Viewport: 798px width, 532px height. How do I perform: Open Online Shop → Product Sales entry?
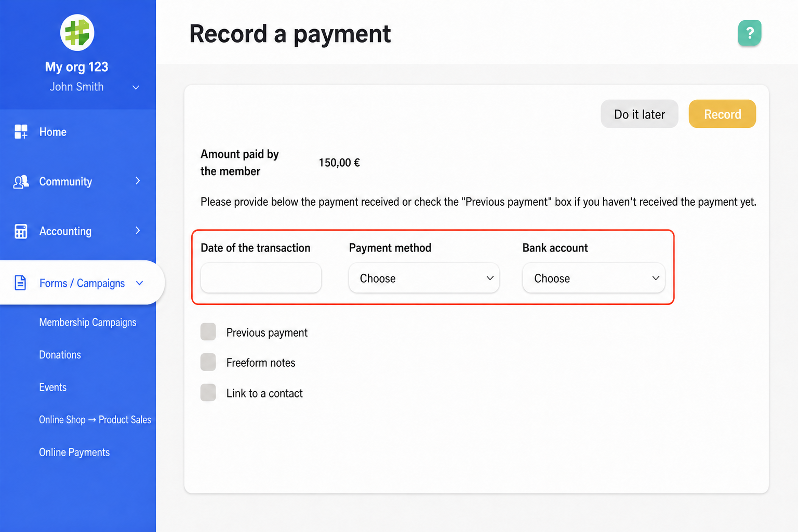tap(95, 420)
